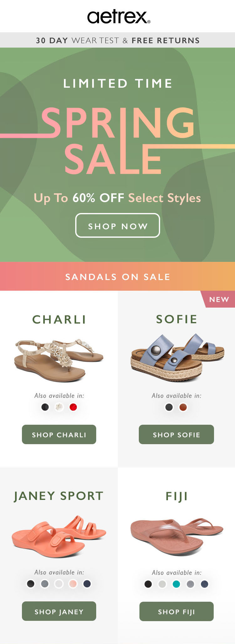This screenshot has width=235, height=644.
Task: Choose the black Charli color swatch
Action: 45,407
